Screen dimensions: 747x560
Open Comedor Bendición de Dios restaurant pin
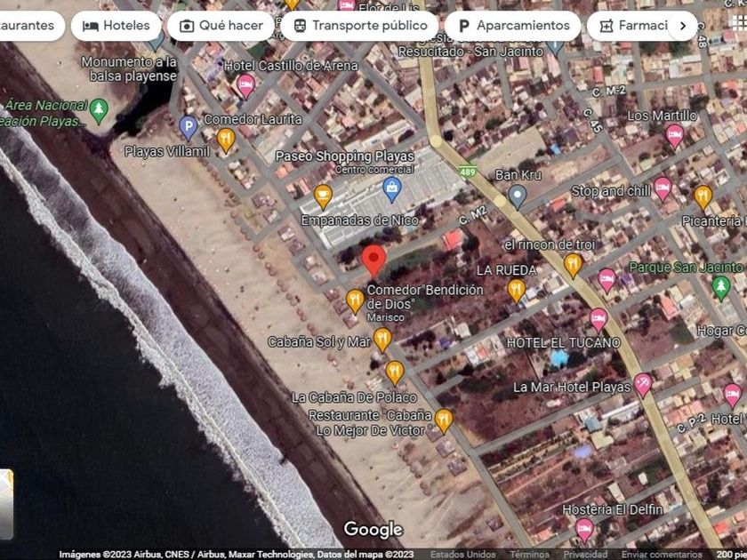[355, 301]
